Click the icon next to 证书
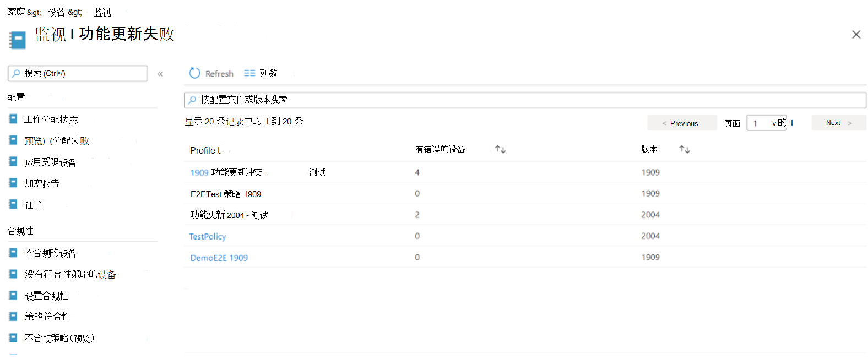The height and width of the screenshot is (359, 868). tap(13, 204)
